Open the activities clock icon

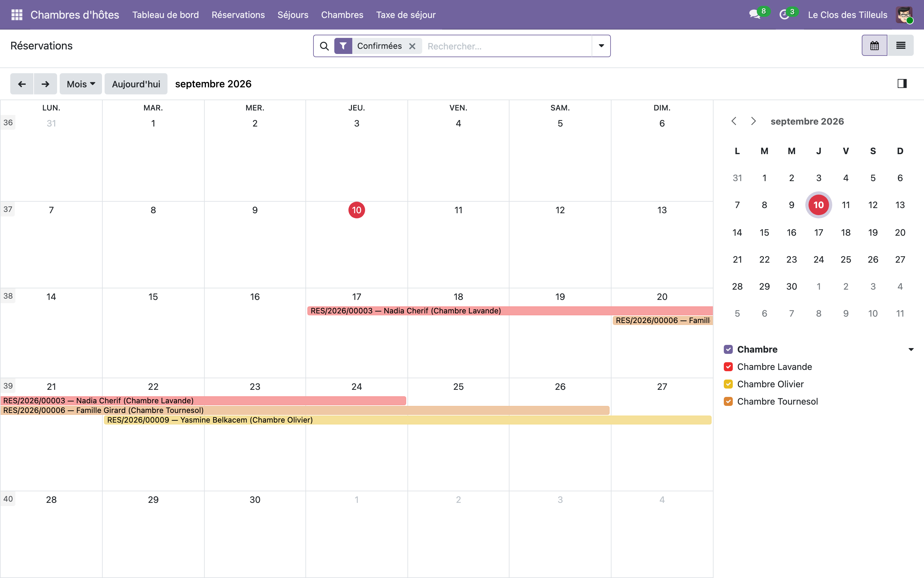(x=784, y=14)
